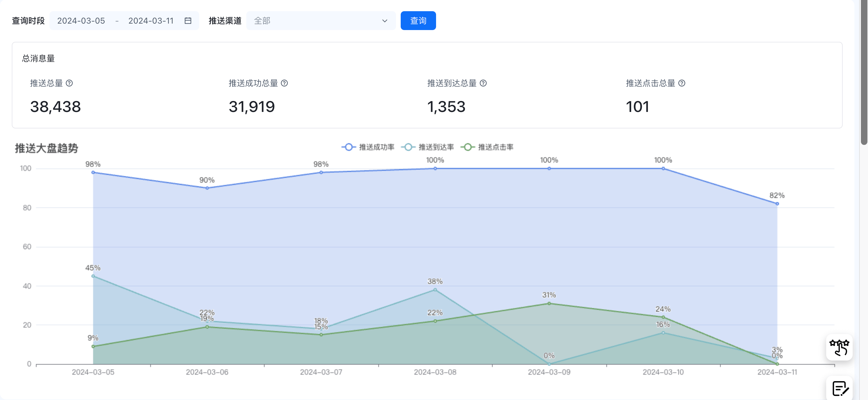Click the 查询 button
The width and height of the screenshot is (868, 400).
418,21
